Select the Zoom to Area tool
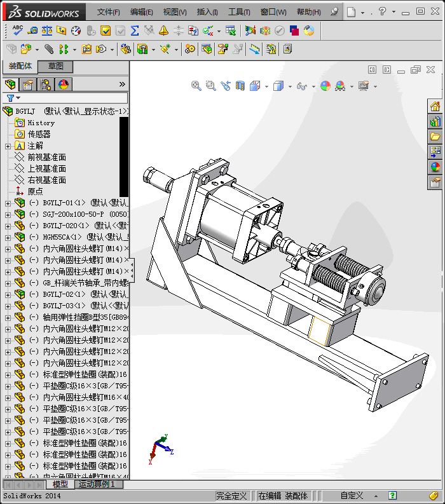Screen dimensions: 445x504 [210, 86]
